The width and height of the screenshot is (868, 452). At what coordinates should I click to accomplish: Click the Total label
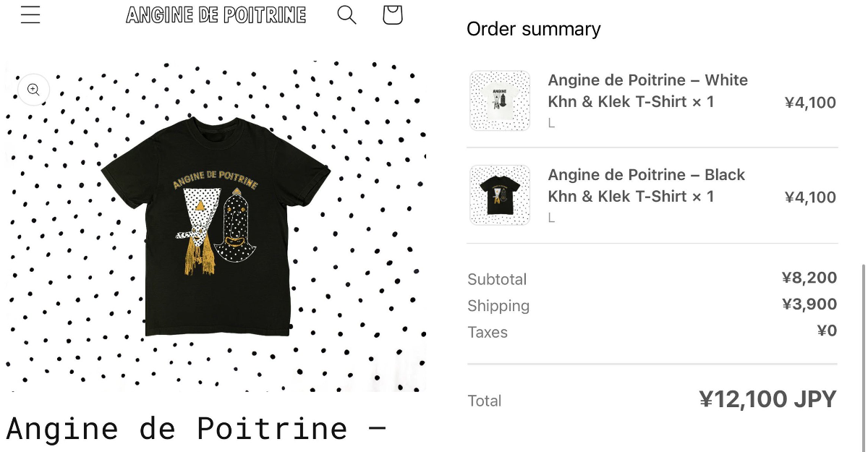tap(485, 401)
